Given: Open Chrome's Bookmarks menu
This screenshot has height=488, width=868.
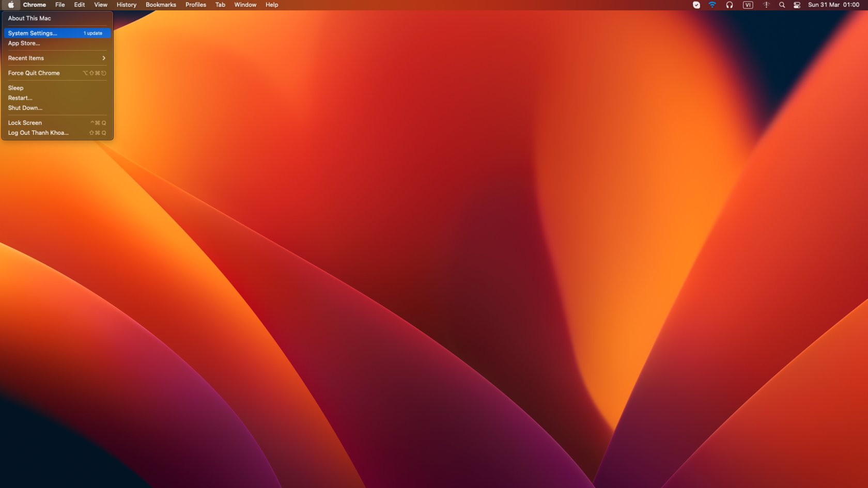Looking at the screenshot, I should (x=160, y=5).
